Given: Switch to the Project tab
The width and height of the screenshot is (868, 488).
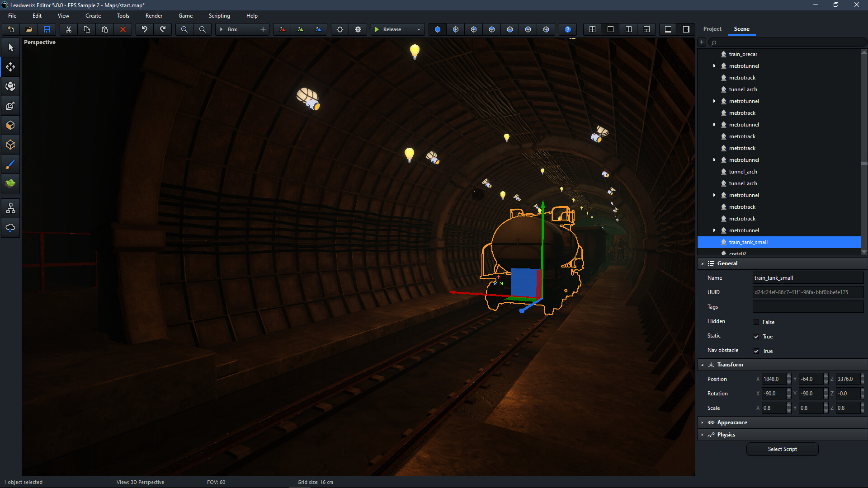Looking at the screenshot, I should 712,28.
